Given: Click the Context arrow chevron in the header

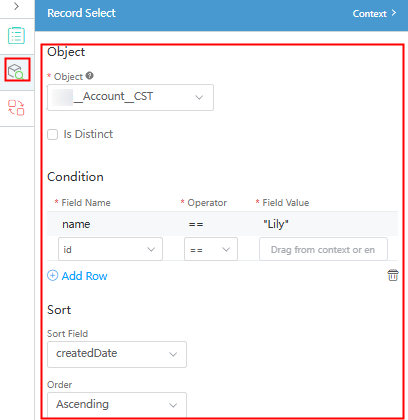Looking at the screenshot, I should pos(394,13).
